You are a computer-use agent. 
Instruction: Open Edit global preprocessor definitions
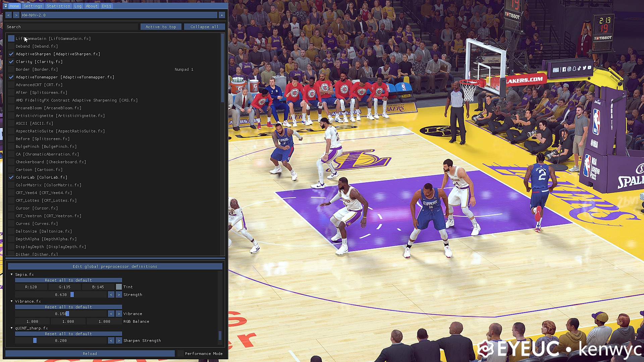(x=115, y=266)
